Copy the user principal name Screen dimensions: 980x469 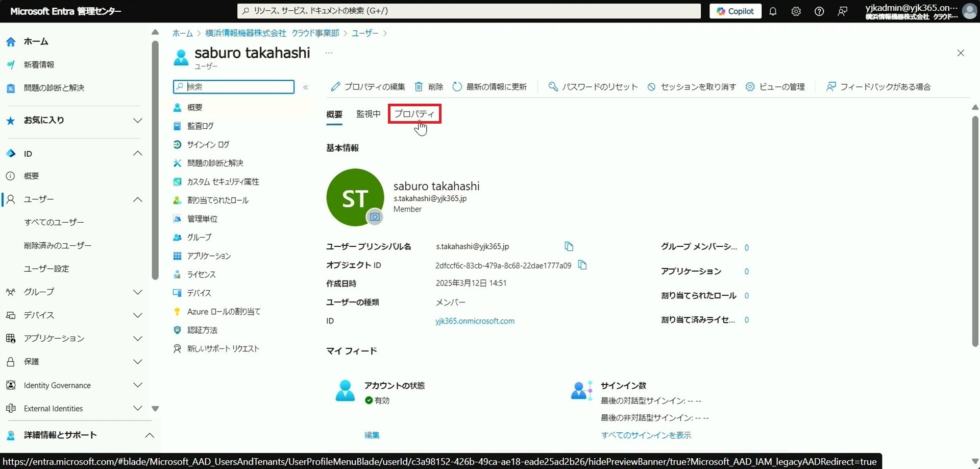[569, 247]
